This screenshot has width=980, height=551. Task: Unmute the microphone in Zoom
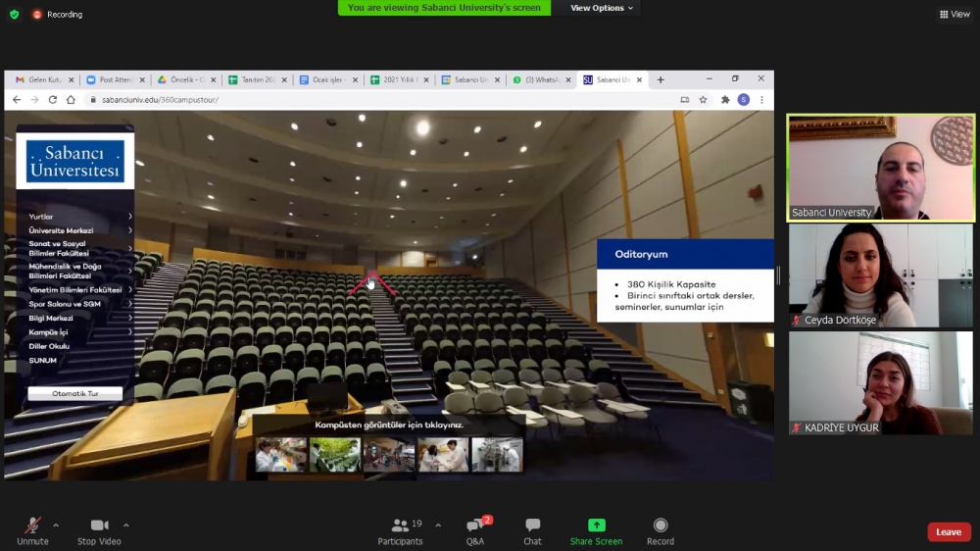[x=32, y=531]
